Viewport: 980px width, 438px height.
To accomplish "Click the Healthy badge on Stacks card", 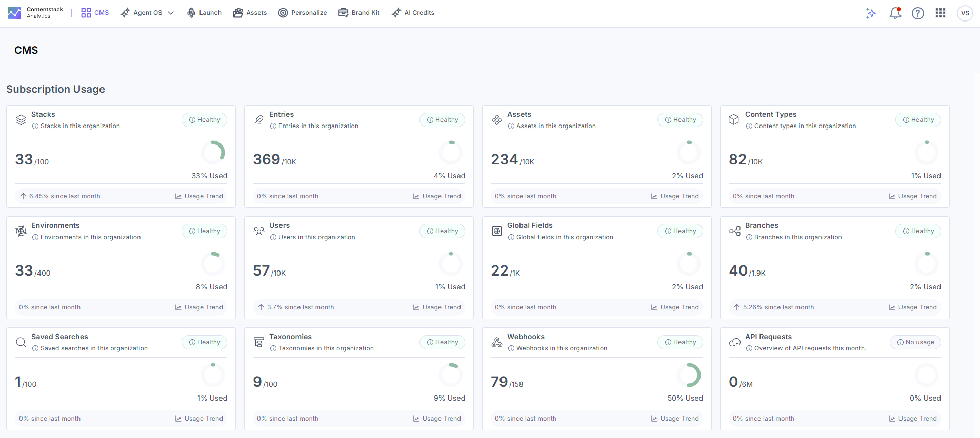I will click(x=205, y=120).
